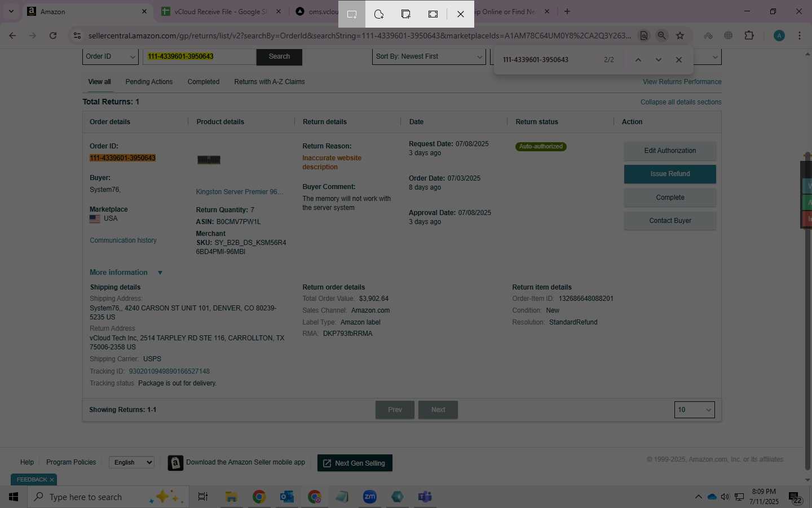Open Kingston Server Premier product link
The height and width of the screenshot is (508, 812).
click(240, 192)
